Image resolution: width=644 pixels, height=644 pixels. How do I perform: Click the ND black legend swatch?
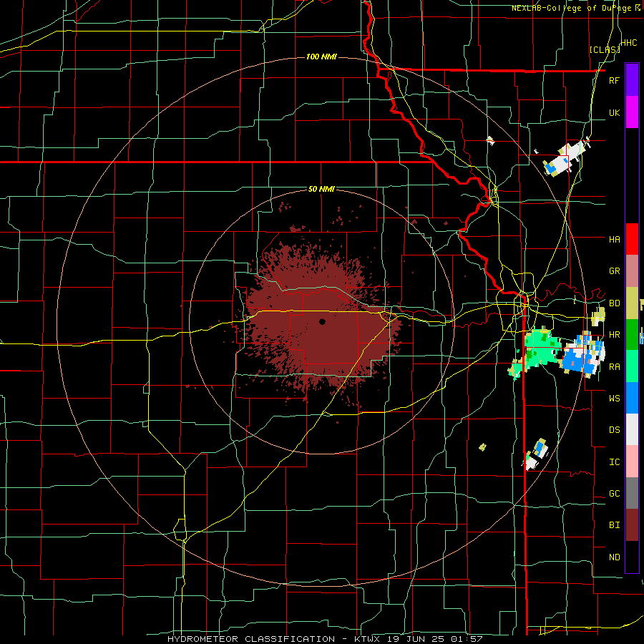click(632, 557)
